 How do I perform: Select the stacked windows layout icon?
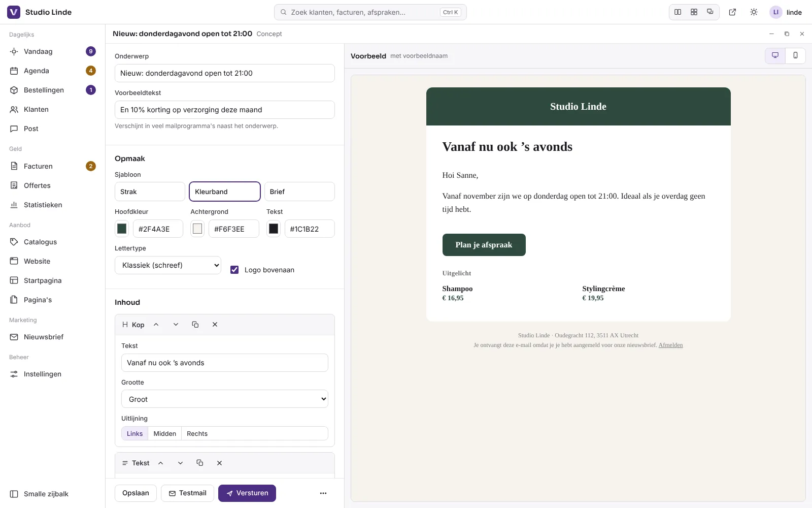[710, 12]
